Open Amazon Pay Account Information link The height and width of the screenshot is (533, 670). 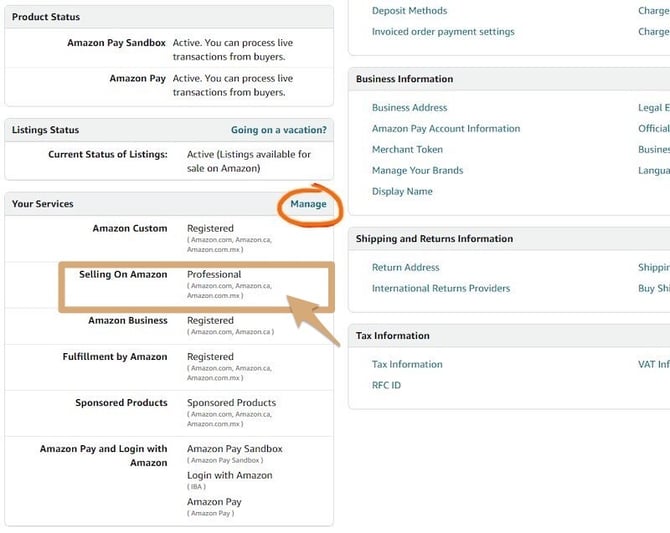pos(446,129)
